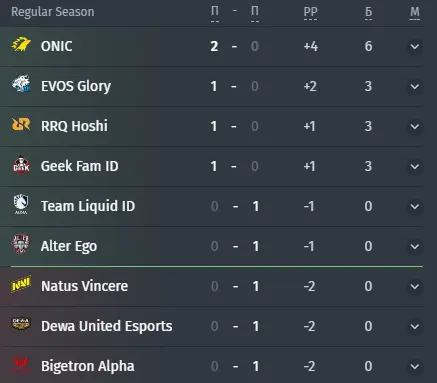Click the RRQ Hoshi team logo
The width and height of the screenshot is (437, 383).
pyautogui.click(x=21, y=125)
